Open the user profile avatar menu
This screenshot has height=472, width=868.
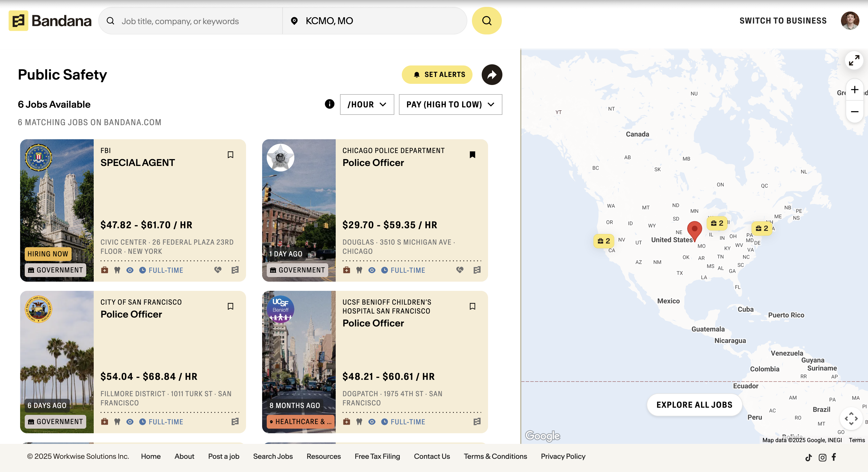point(850,21)
